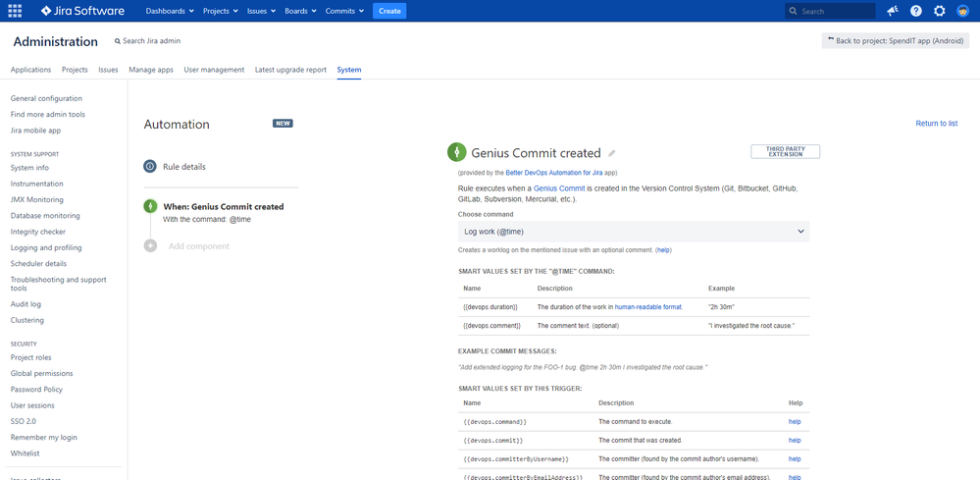Click the Add component plus icon

point(150,245)
